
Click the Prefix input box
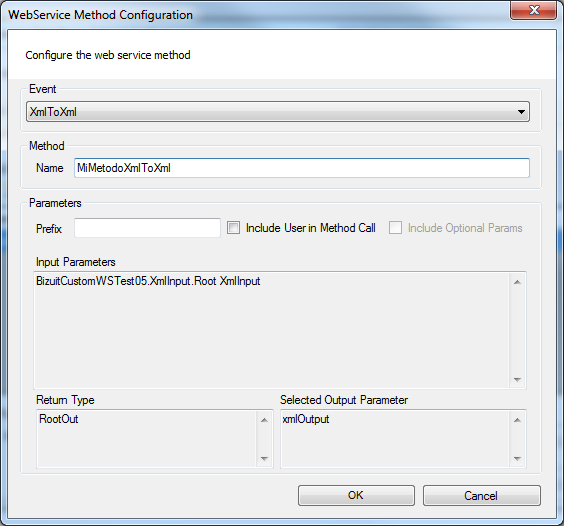click(147, 228)
